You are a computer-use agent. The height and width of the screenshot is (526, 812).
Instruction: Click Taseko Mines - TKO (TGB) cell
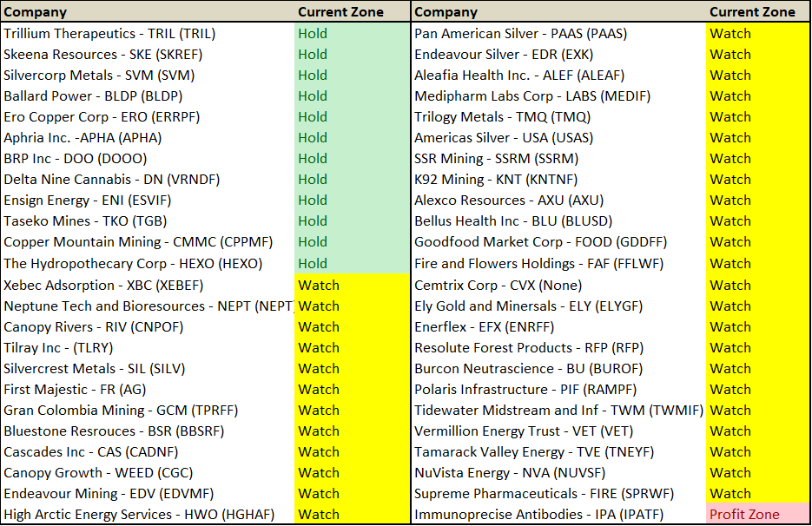(148, 221)
